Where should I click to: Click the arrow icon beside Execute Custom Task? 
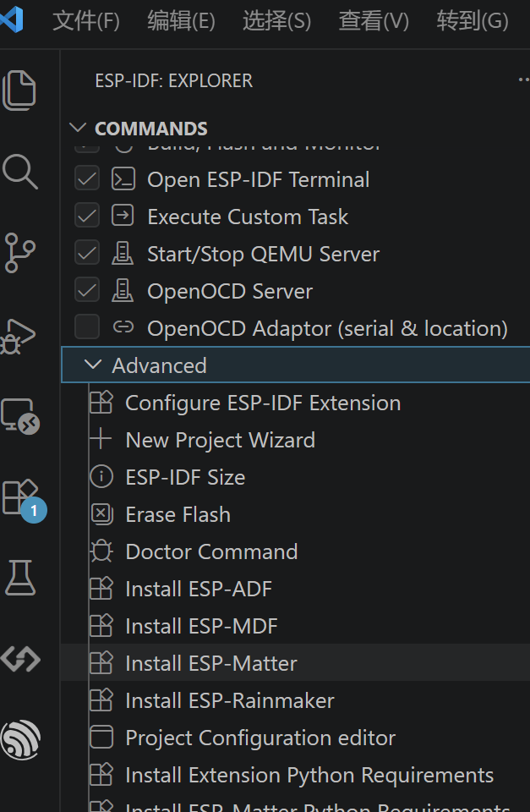click(x=123, y=216)
